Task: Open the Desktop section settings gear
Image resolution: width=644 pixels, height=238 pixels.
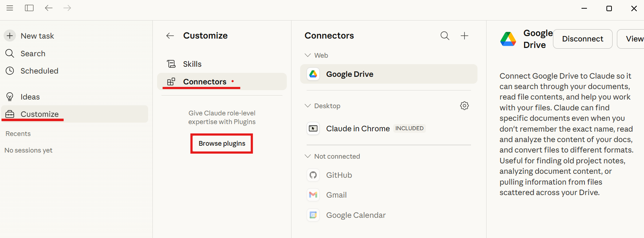Action: click(x=464, y=105)
